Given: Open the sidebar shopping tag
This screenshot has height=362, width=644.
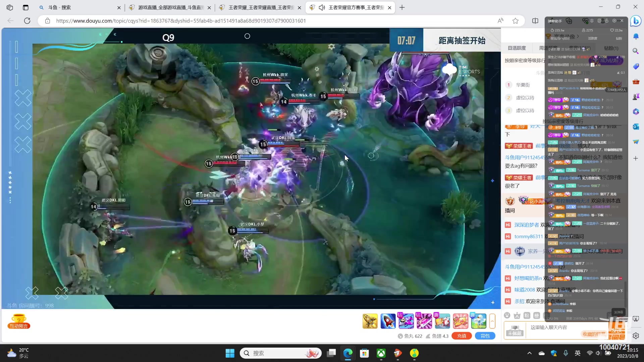Looking at the screenshot, I should [x=636, y=66].
